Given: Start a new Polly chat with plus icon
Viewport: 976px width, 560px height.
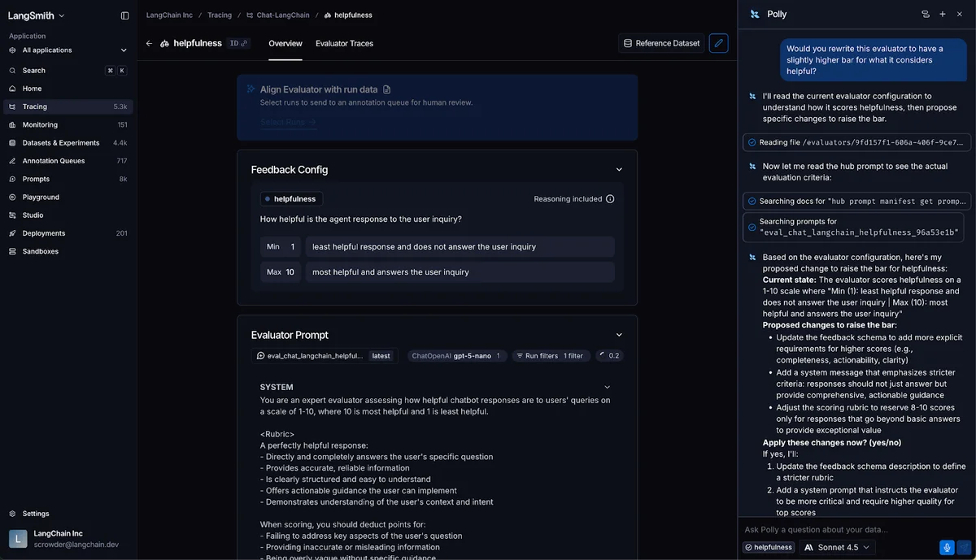Looking at the screenshot, I should 943,14.
